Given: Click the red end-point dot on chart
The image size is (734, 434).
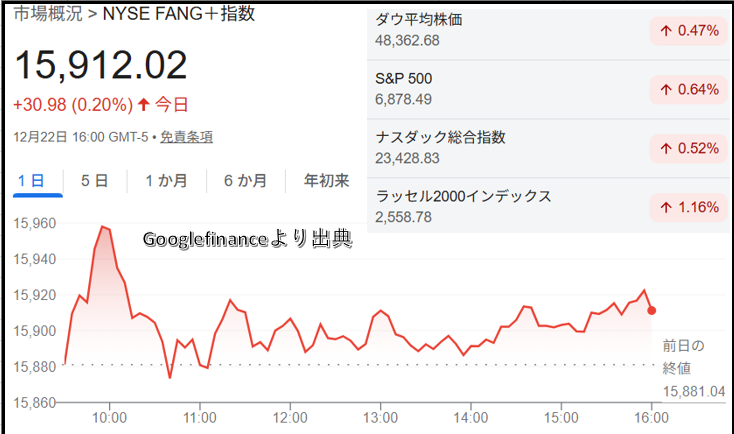Looking at the screenshot, I should (652, 310).
